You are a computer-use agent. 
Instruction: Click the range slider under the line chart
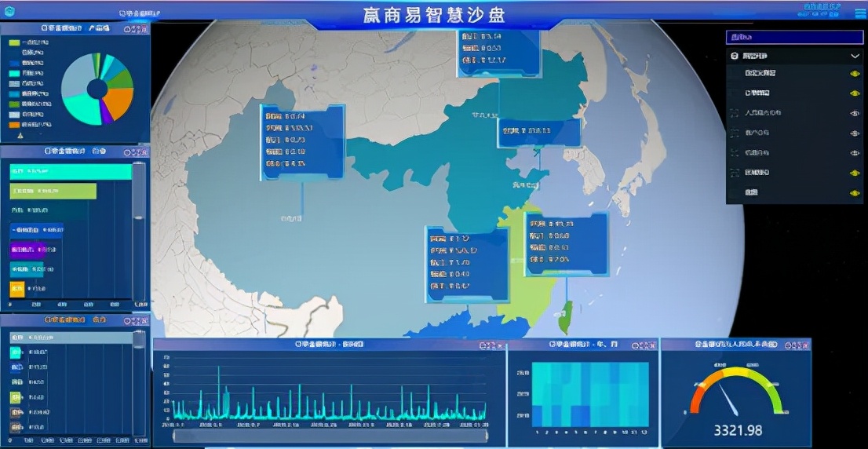[x=330, y=436]
